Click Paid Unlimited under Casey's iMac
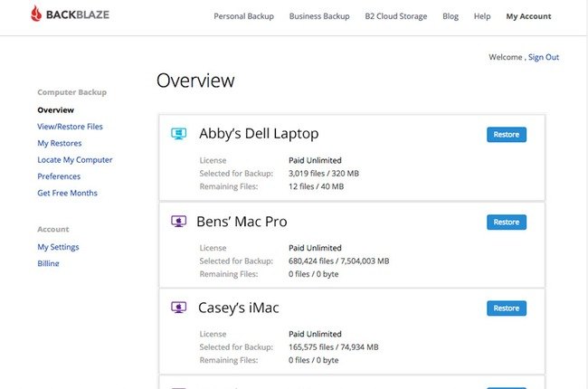Image resolution: width=588 pixels, height=389 pixels. 315,334
